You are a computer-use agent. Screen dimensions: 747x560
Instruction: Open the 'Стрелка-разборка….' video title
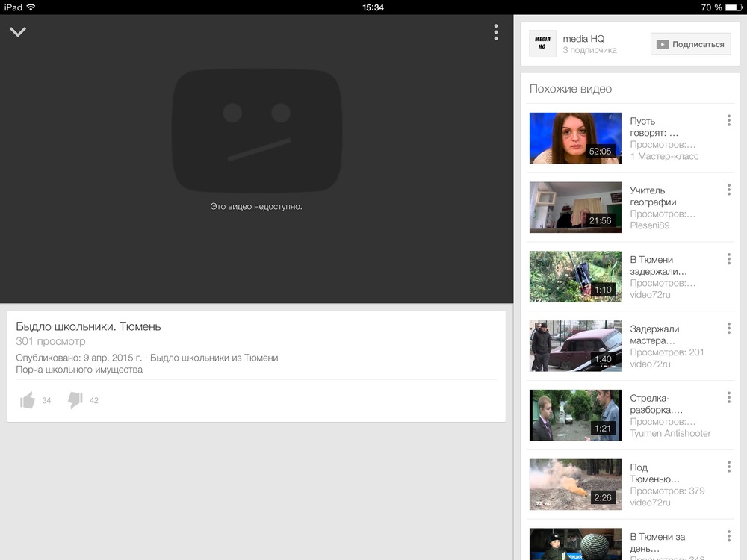click(656, 404)
